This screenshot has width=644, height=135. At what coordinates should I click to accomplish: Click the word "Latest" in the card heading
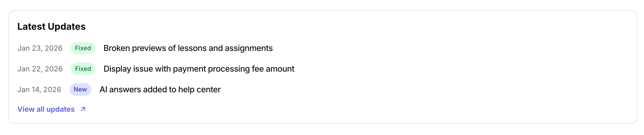31,27
